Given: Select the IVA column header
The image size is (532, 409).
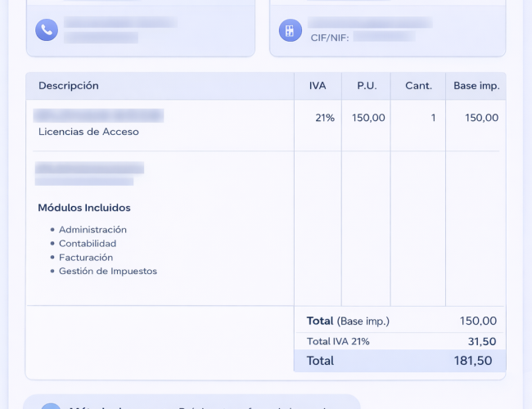Looking at the screenshot, I should [x=318, y=86].
